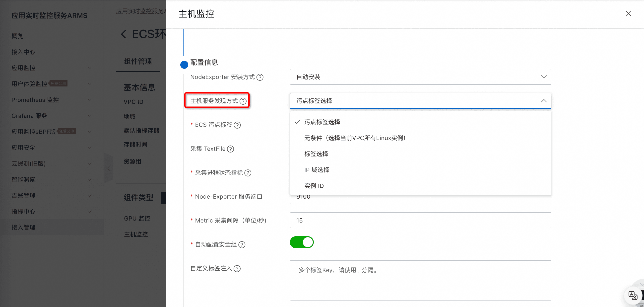
Task: Close the 主机监控 panel
Action: click(628, 14)
